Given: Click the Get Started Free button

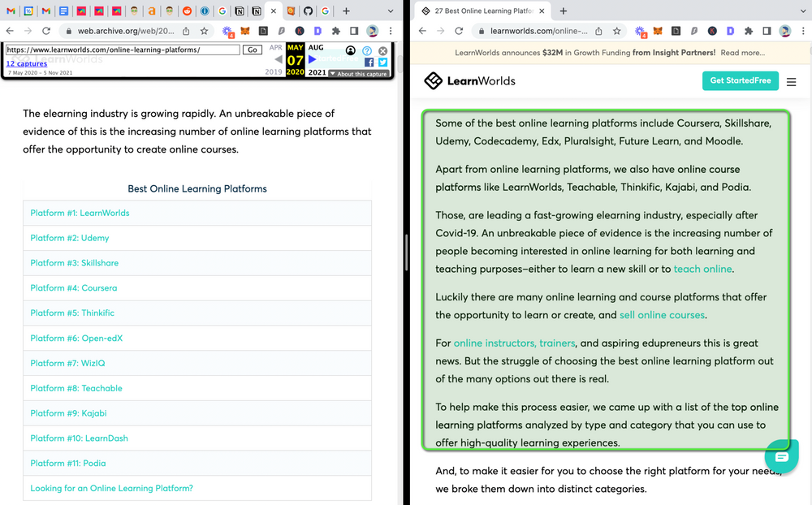Looking at the screenshot, I should point(740,81).
